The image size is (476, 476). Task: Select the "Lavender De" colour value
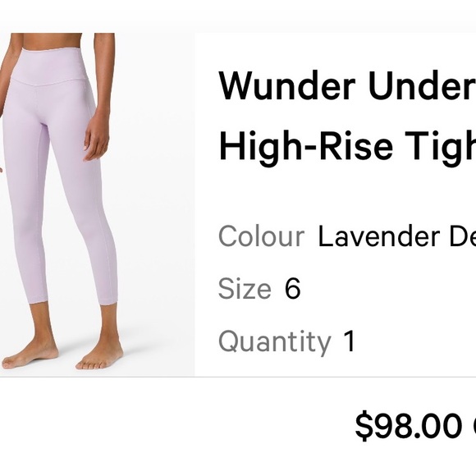(396, 236)
